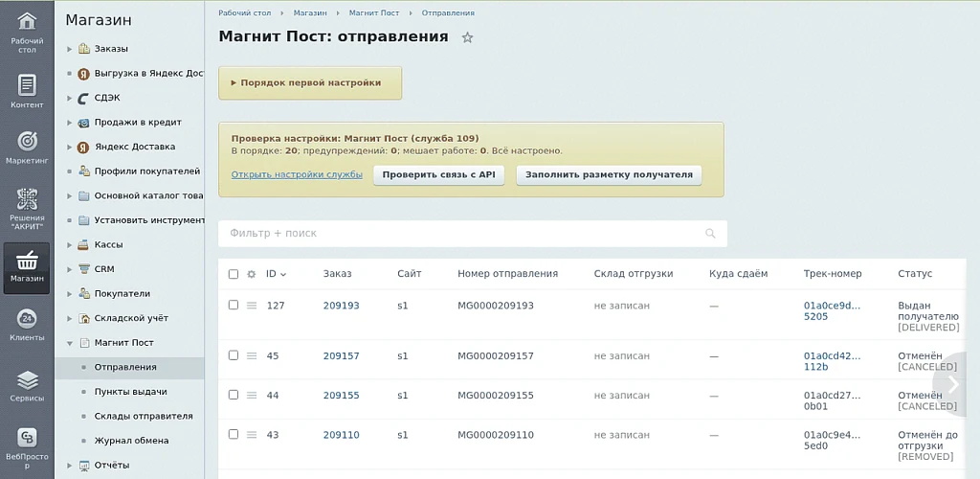
Task: Click the Складской учёт house icon
Action: [84, 318]
